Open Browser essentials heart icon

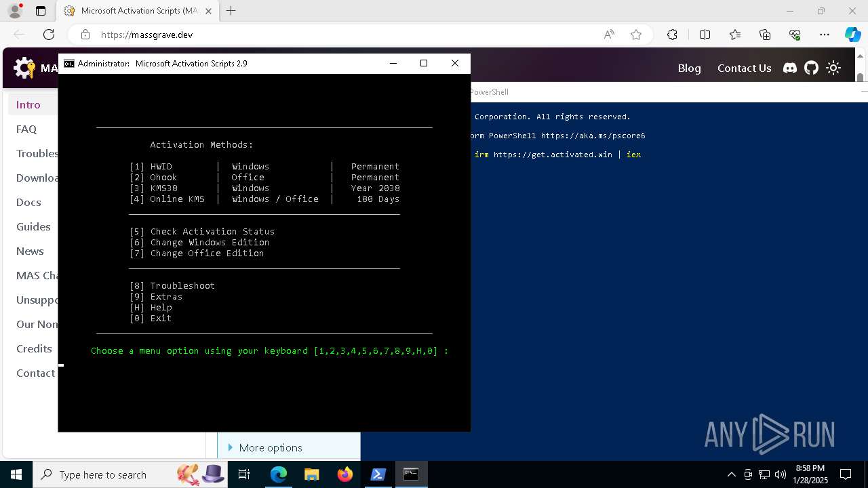point(795,35)
